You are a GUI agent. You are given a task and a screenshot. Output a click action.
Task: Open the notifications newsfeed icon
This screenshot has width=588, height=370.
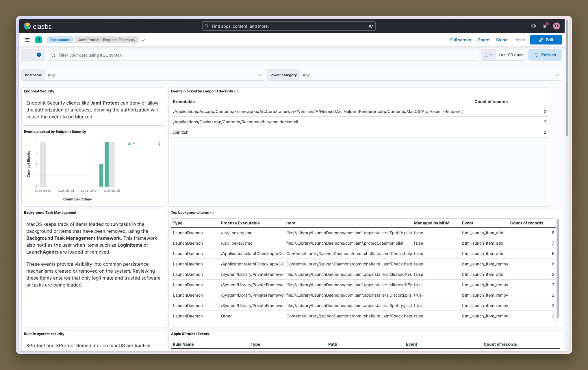(x=545, y=26)
